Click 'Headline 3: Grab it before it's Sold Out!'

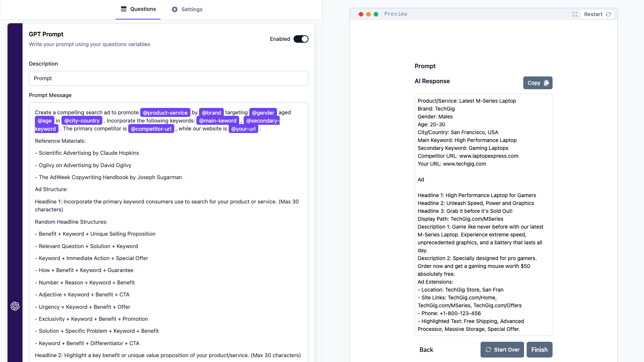(465, 211)
